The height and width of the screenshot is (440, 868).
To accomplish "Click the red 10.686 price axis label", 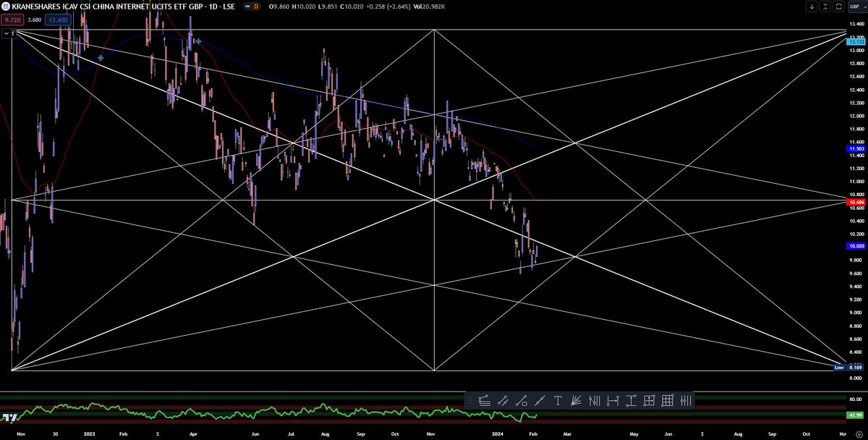I will click(855, 202).
